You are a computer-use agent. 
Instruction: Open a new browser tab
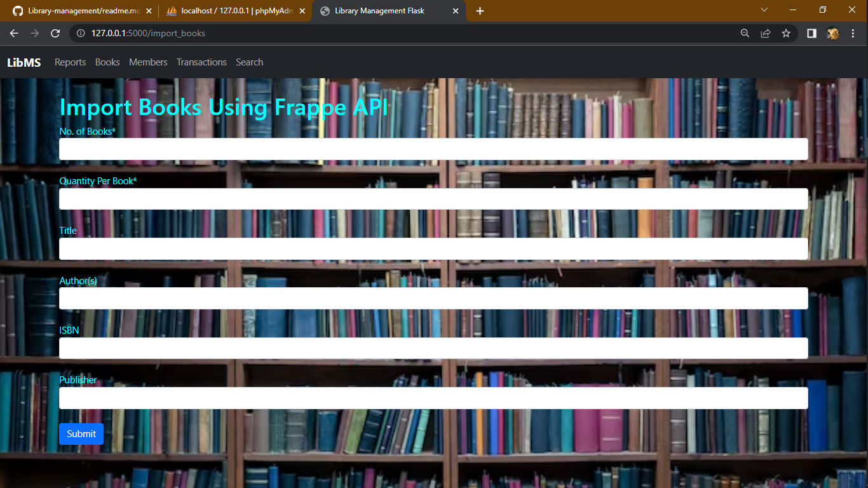tap(480, 11)
